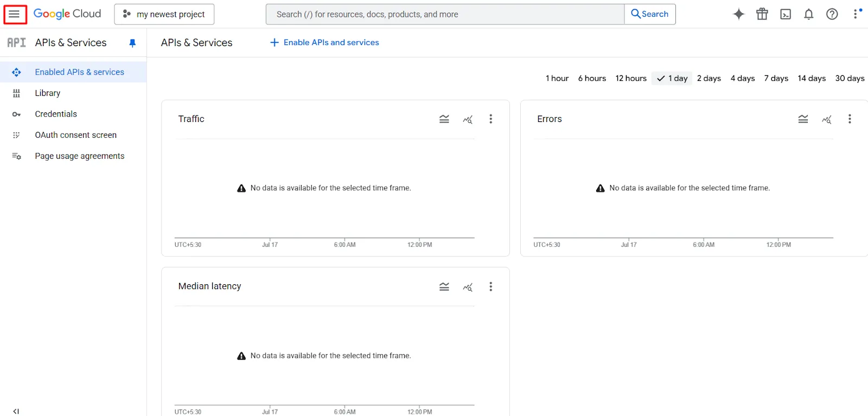The image size is (868, 416).
Task: Open the help question mark icon
Action: pyautogui.click(x=832, y=14)
